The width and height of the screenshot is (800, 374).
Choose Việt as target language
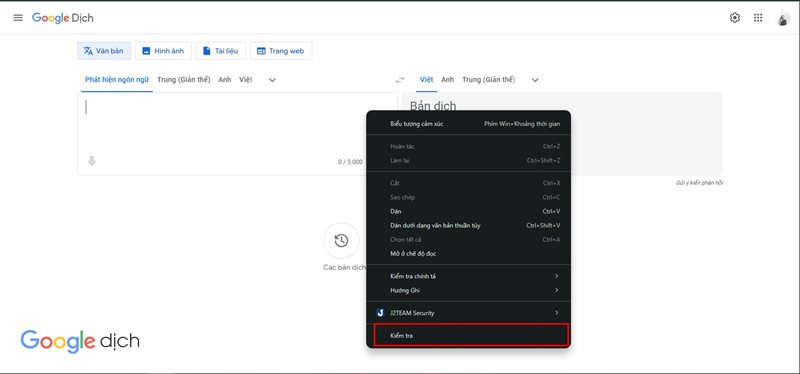[x=427, y=80]
